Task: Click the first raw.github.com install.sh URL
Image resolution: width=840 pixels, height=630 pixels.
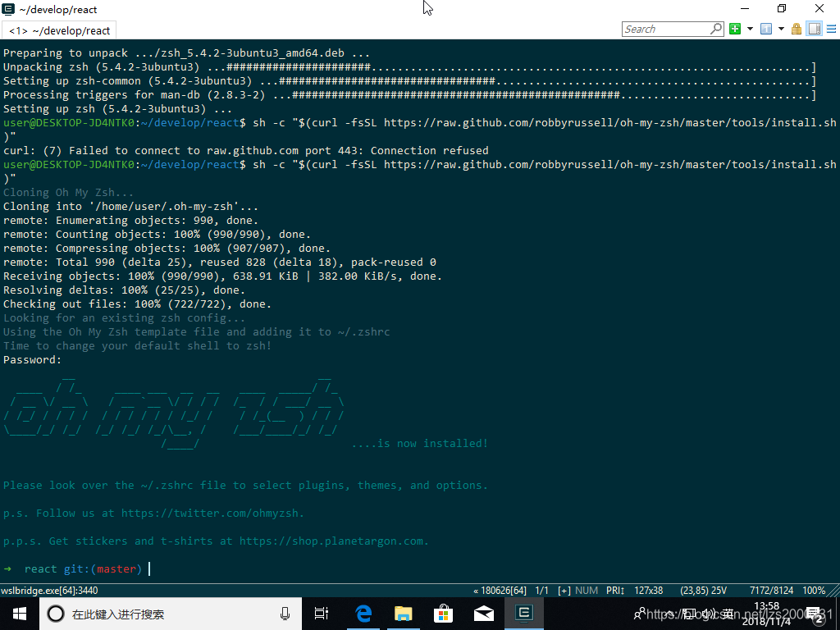Action: coord(609,123)
